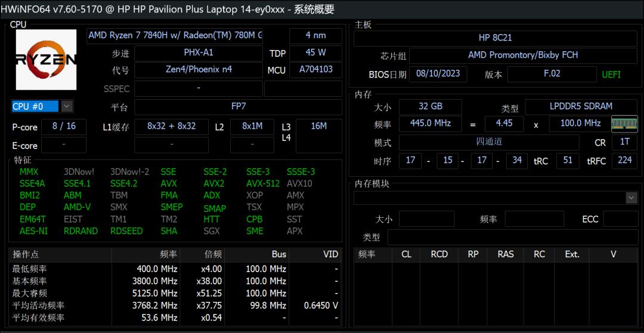Viewport: 644px width, 333px height.
Task: Click the Zen4/Phoenix n4 codename field
Action: 199,70
